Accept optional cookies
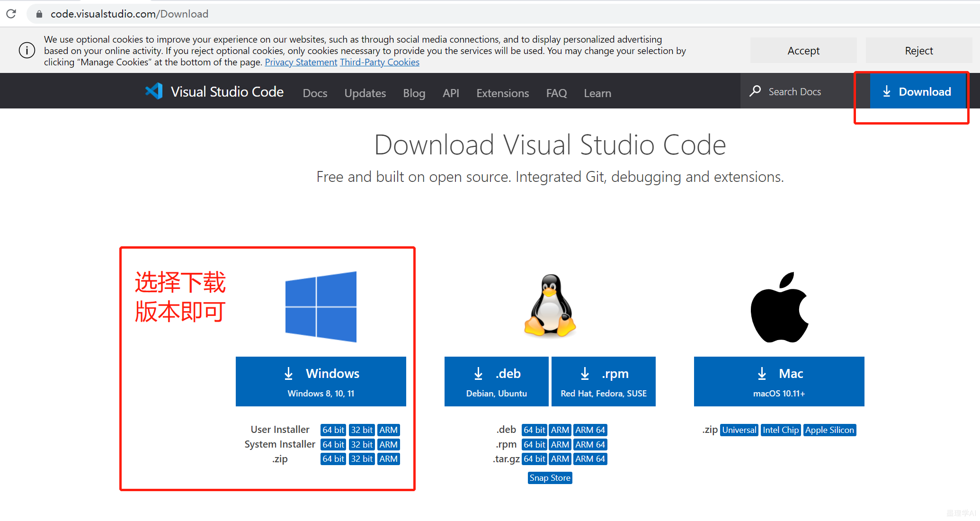 [x=803, y=50]
